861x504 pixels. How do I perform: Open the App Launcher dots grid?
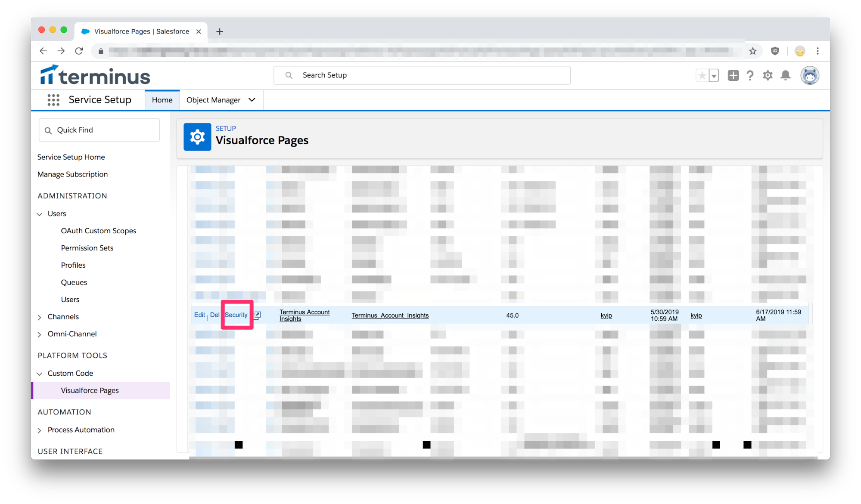(53, 100)
